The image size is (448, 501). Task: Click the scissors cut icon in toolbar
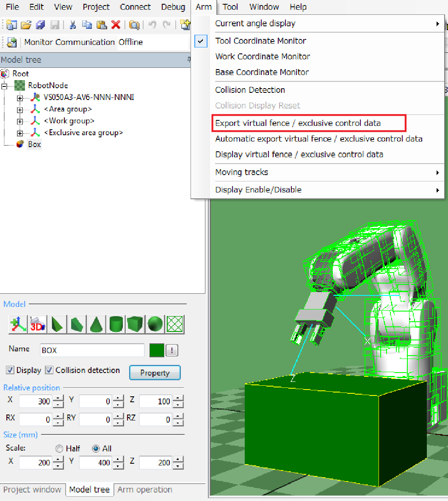coord(72,25)
